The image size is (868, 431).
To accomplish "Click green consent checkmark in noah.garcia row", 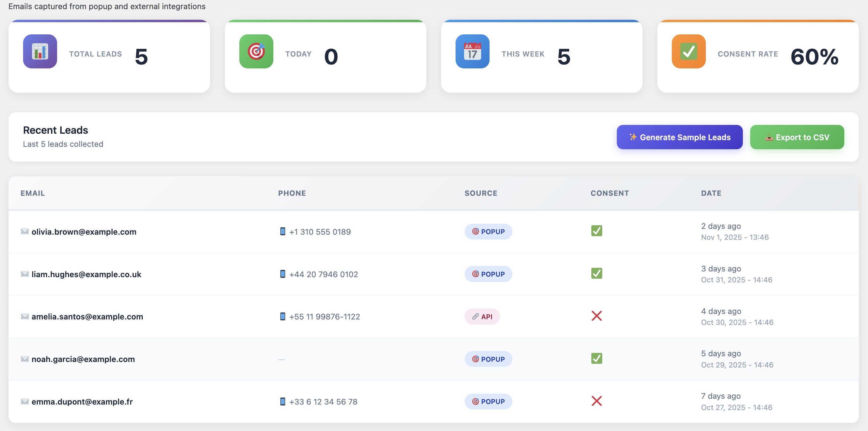I will (596, 358).
